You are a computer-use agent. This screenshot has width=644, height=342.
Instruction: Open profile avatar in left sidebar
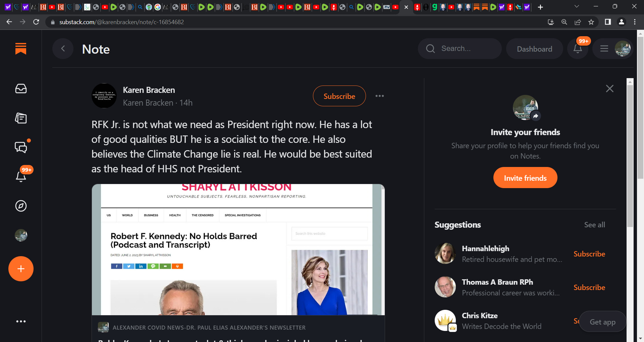click(21, 235)
